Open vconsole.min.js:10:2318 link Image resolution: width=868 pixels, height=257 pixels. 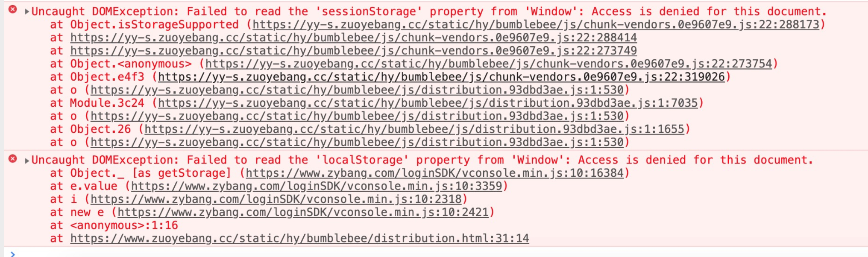tap(276, 199)
